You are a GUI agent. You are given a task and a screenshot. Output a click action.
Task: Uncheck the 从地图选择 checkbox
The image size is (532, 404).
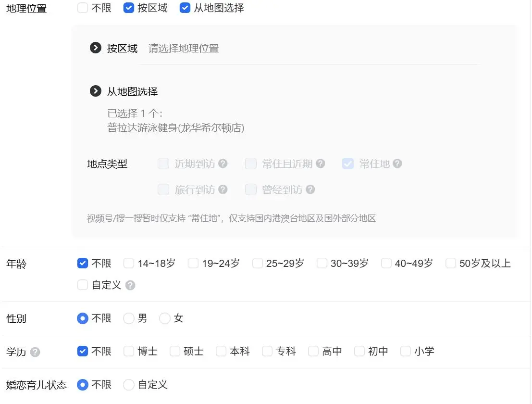tap(185, 8)
